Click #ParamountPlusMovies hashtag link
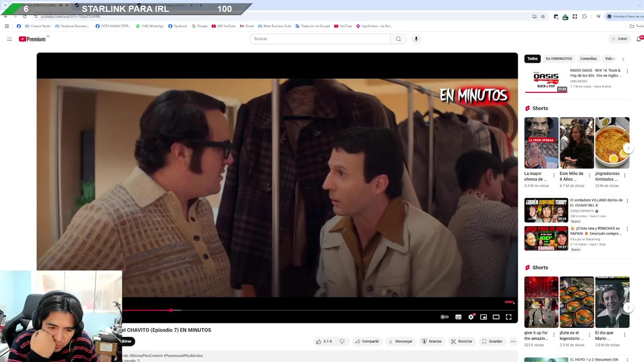This screenshot has height=362, width=644. click(183, 355)
